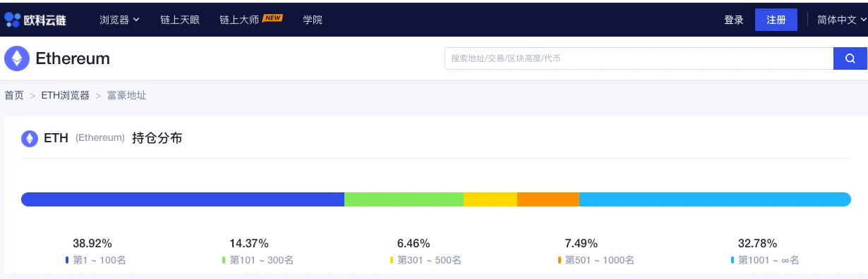
Task: Click the yellow bar segment
Action: (x=490, y=199)
